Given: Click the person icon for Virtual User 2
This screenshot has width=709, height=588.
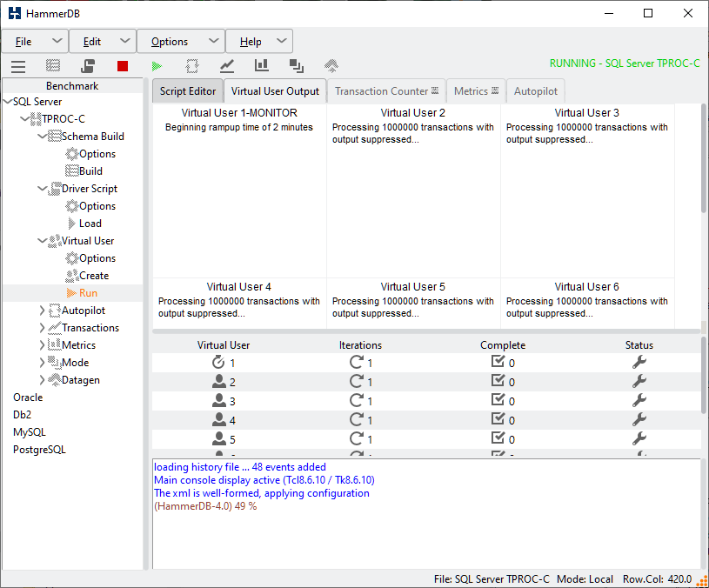Looking at the screenshot, I should (219, 382).
